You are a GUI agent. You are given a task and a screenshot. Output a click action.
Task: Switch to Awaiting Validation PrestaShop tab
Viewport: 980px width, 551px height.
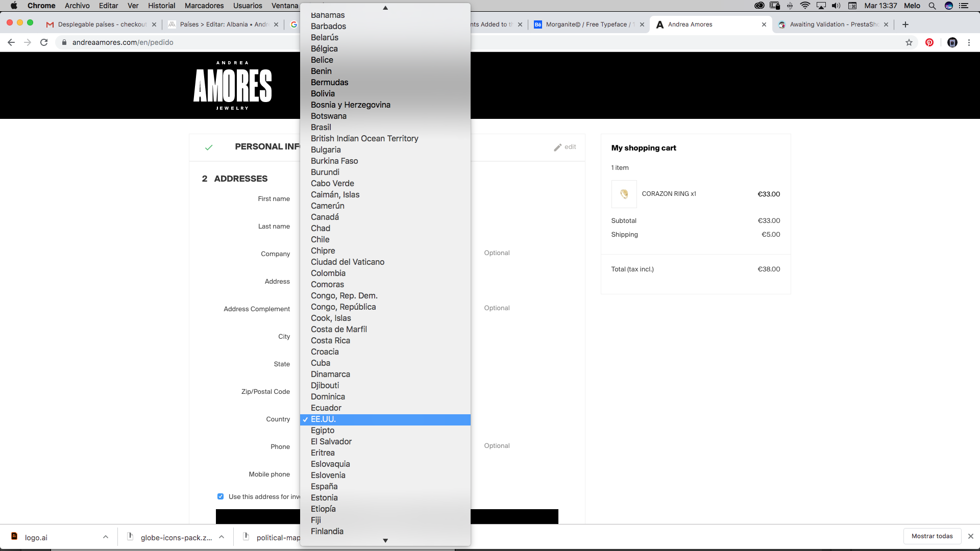pos(832,24)
